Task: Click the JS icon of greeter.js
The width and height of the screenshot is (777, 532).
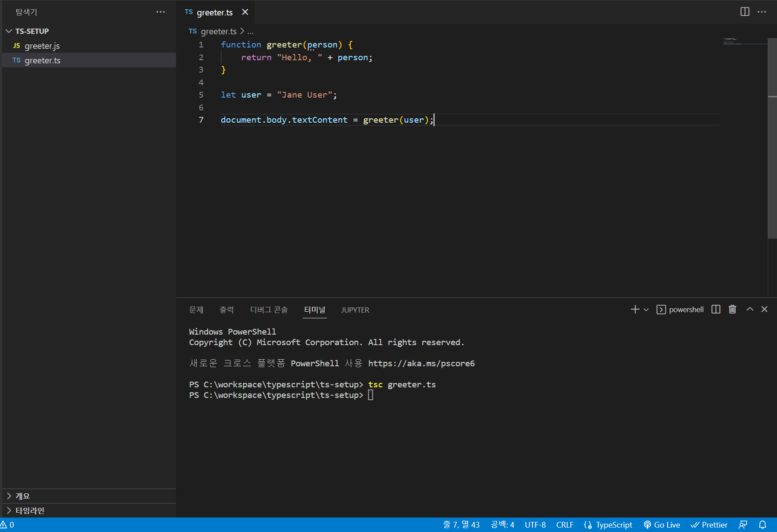Action: tap(17, 46)
